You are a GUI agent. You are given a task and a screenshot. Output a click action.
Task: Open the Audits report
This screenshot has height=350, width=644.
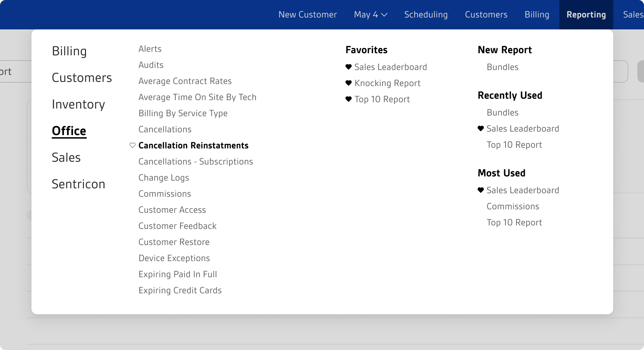(x=151, y=65)
